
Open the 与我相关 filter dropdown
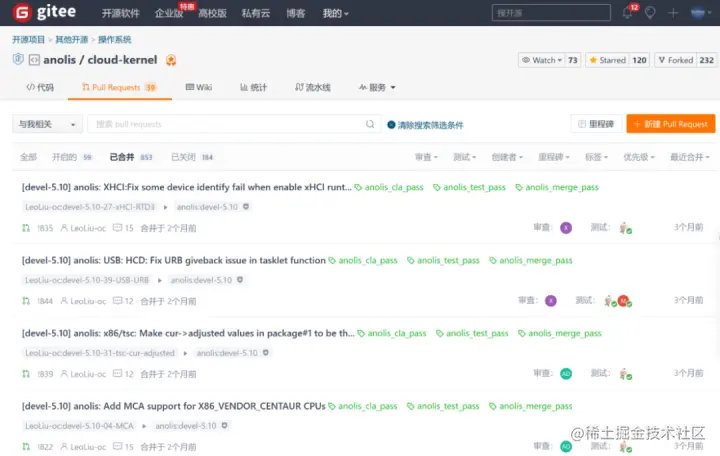coord(47,124)
